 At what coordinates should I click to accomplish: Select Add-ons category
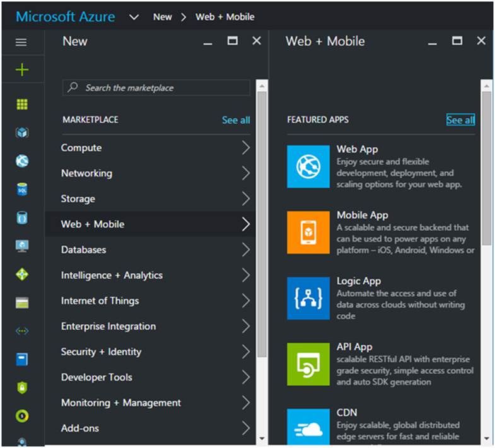click(x=150, y=428)
